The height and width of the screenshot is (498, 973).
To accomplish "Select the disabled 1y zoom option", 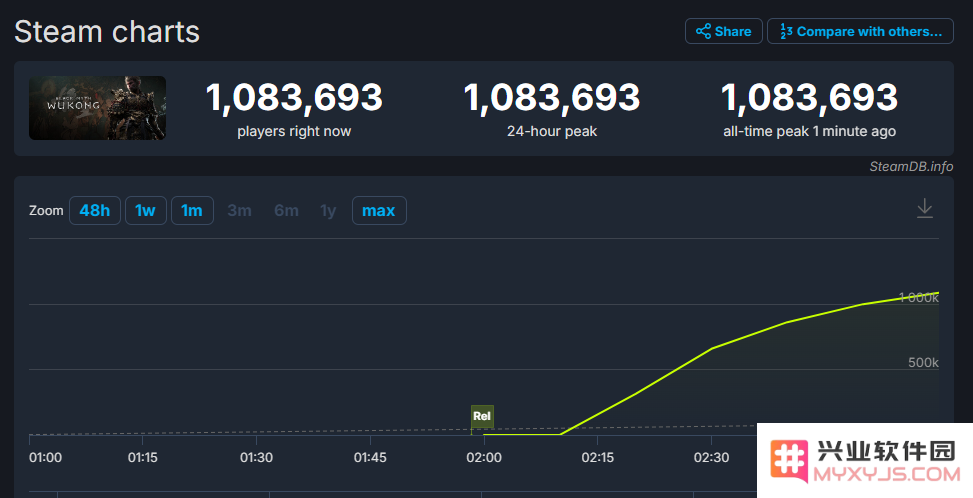I will [328, 210].
